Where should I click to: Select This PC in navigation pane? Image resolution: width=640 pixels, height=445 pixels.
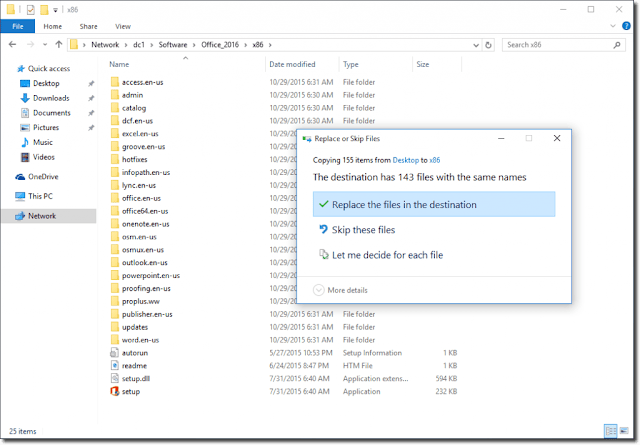[x=40, y=196]
